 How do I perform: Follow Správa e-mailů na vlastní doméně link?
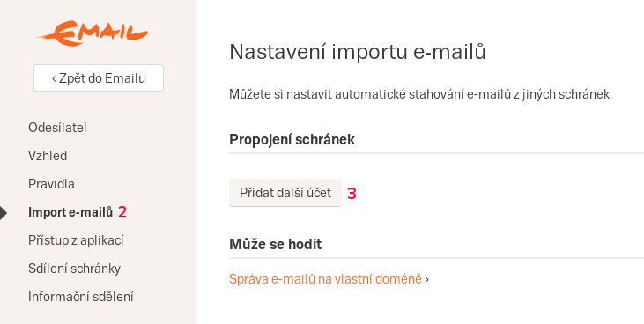(x=325, y=279)
